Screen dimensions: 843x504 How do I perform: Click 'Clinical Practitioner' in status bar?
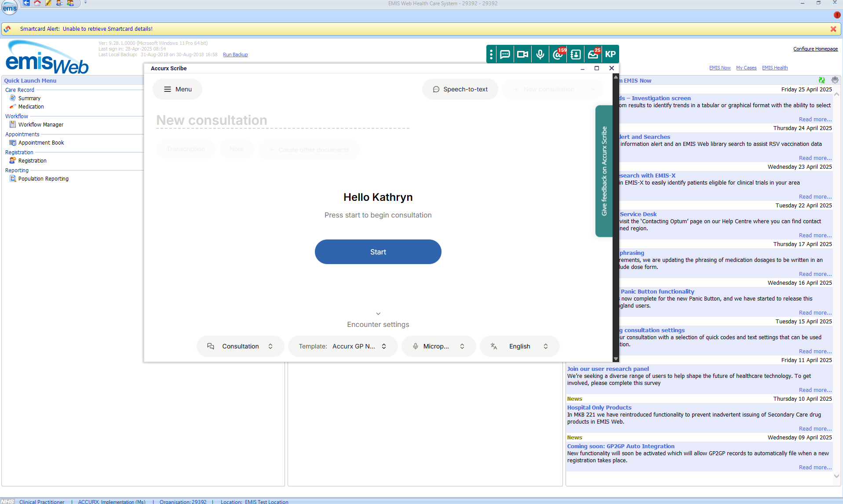coord(42,501)
